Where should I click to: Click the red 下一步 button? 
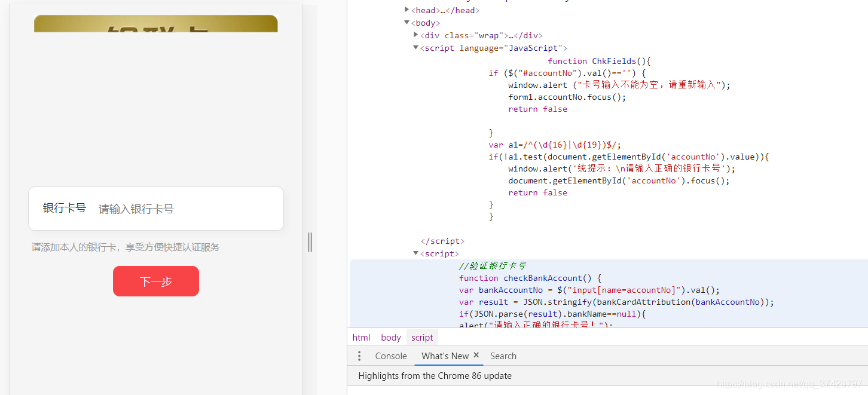pos(156,281)
